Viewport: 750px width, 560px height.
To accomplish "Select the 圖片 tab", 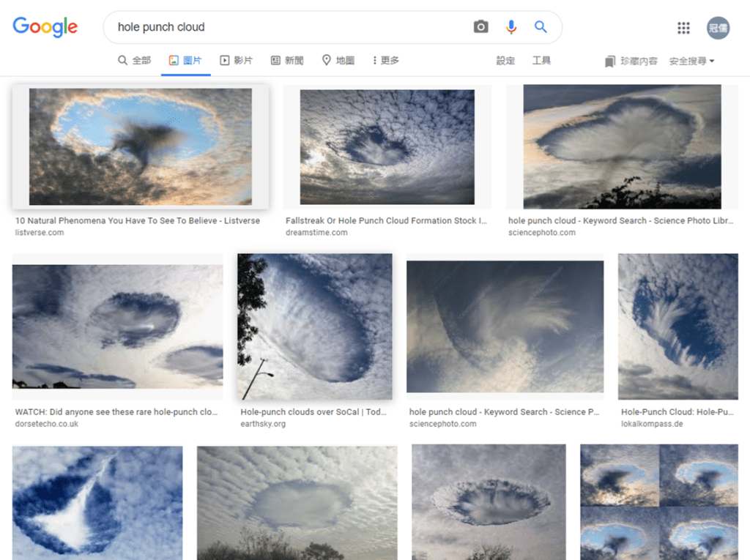I will coord(185,61).
